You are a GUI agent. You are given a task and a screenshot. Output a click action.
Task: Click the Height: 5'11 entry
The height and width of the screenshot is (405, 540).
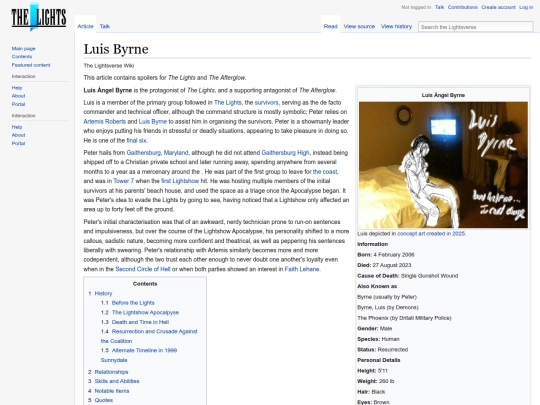[372, 371]
